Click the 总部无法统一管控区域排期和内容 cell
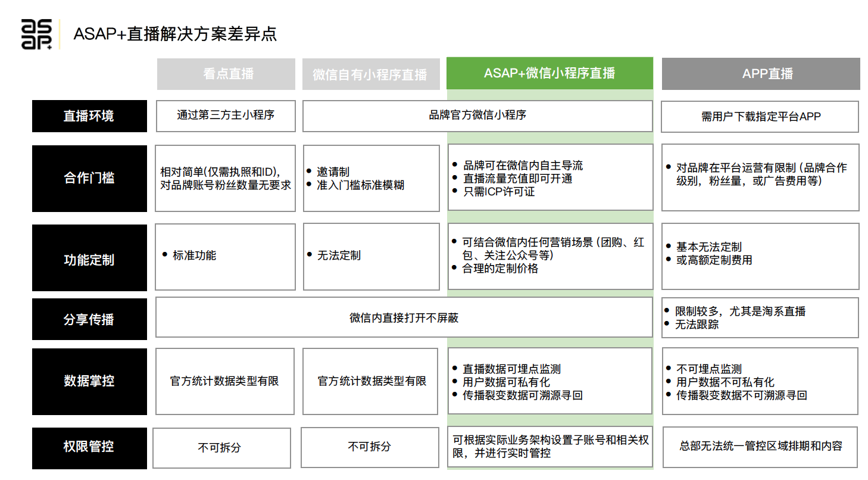Viewport: 868px width, 480px height. (760, 446)
